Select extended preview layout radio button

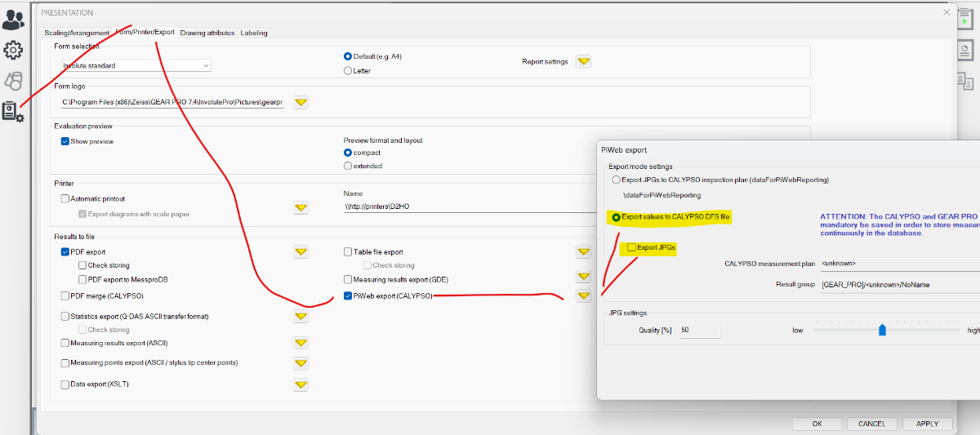pos(348,166)
